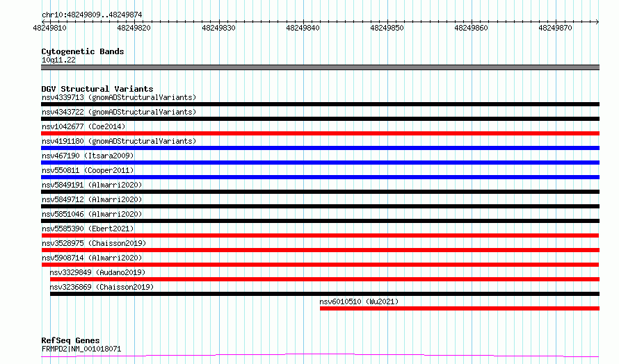Open variant nsv5849191 (Almarri2020) label
The width and height of the screenshot is (619, 364).
(x=92, y=185)
